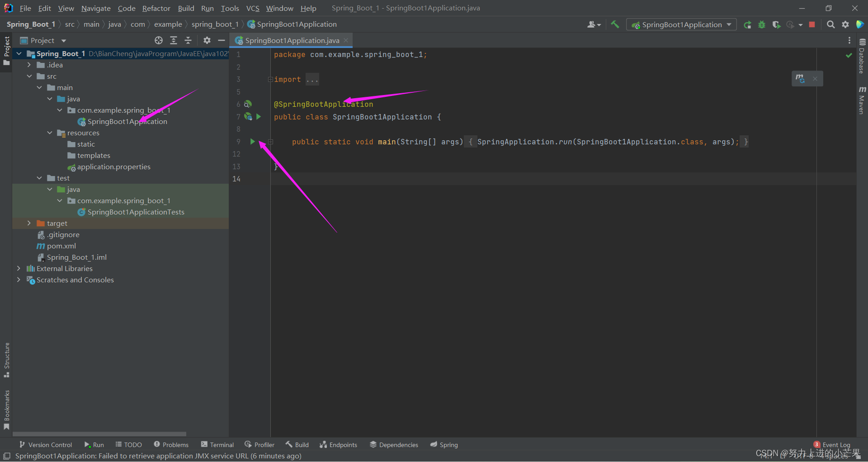868x462 pixels.
Task: Click spring_boot_1 breadcrumb in navigation bar
Action: (x=215, y=24)
